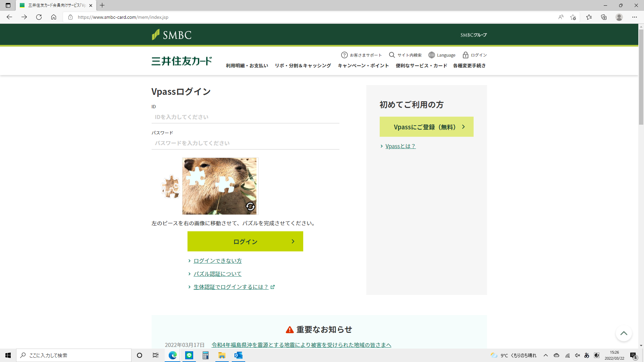Open リボ・分割＆キャッシング menu

click(303, 66)
